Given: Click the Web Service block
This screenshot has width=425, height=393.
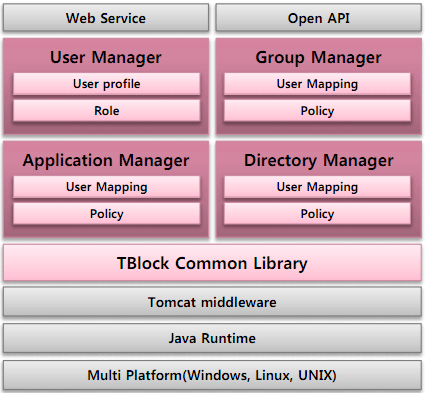Looking at the screenshot, I should coord(106,18).
